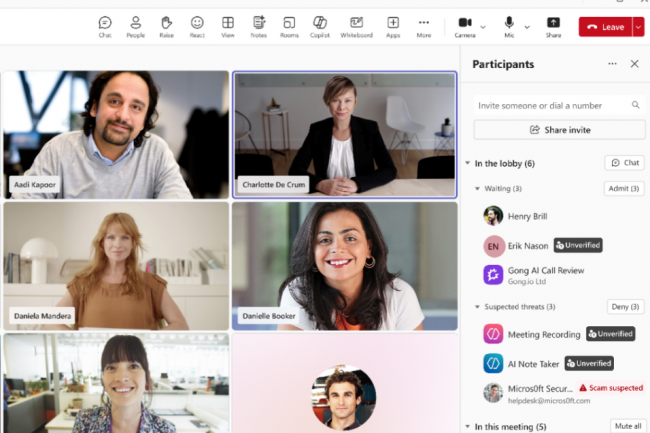
Task: Admit all three waiting participants
Action: pos(624,189)
